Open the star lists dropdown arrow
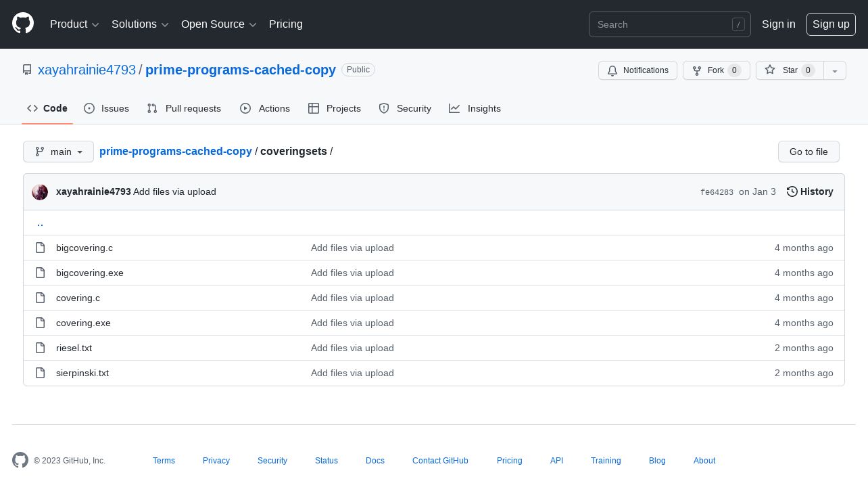 point(835,70)
